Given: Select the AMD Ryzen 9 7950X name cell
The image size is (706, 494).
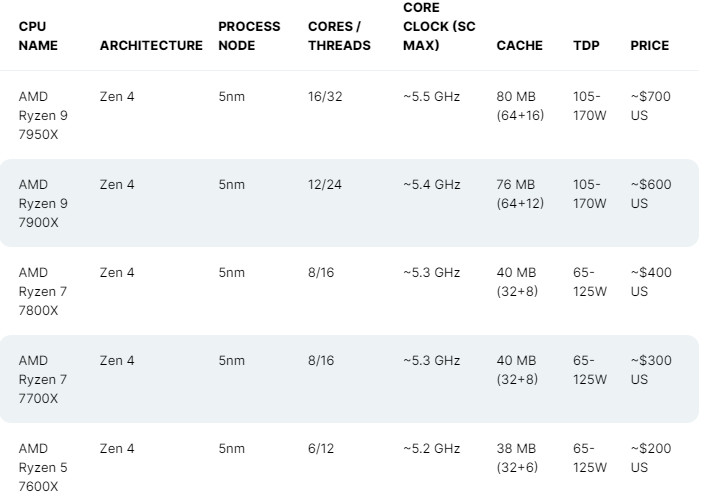Looking at the screenshot, I should (43, 115).
